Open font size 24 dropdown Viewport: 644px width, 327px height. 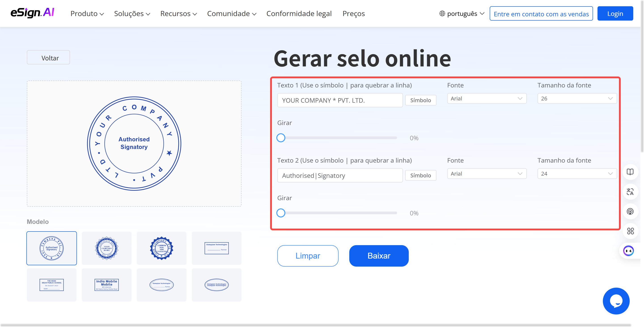click(x=577, y=174)
